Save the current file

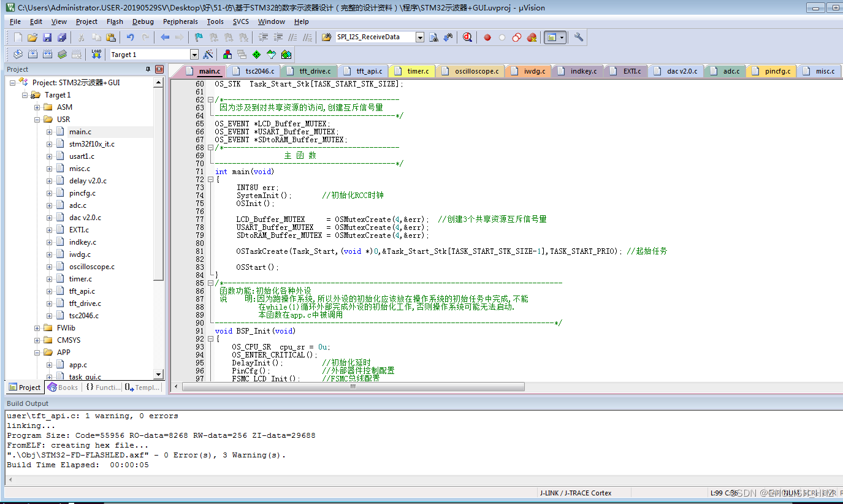(47, 37)
